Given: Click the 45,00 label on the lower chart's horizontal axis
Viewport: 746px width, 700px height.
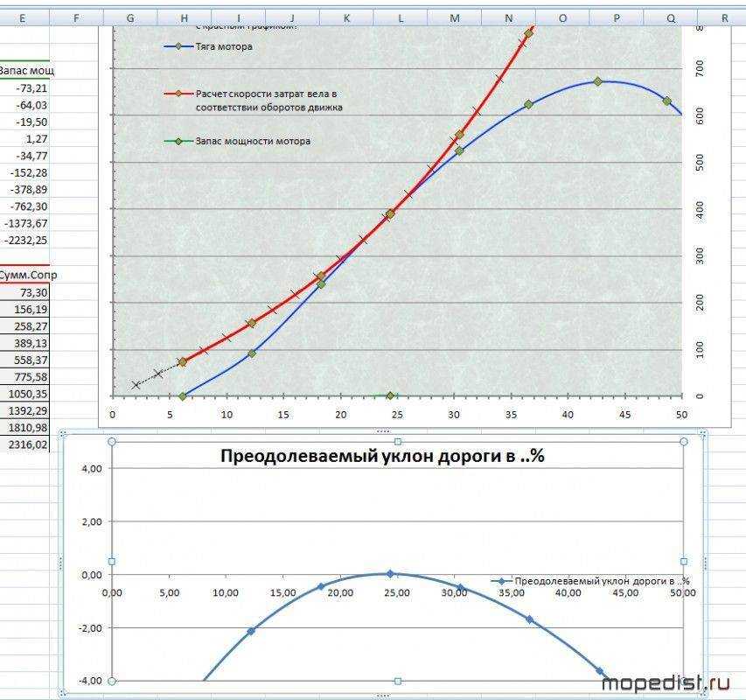Looking at the screenshot, I should 625,593.
